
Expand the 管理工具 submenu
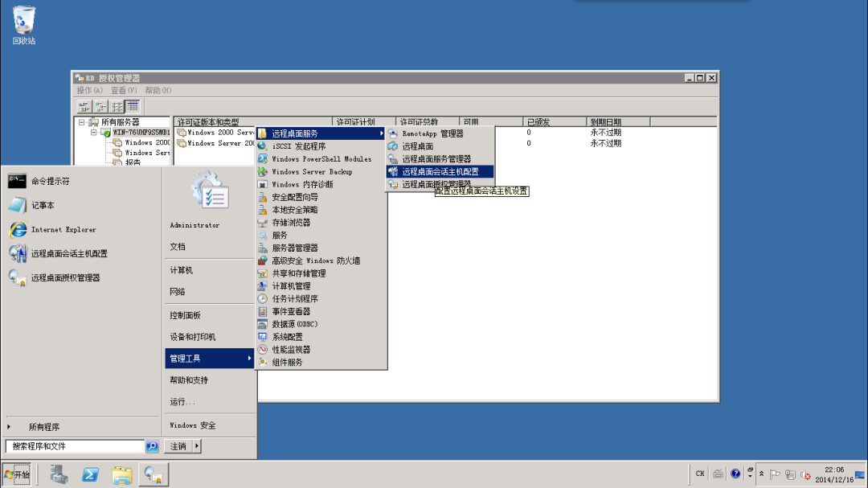click(209, 359)
